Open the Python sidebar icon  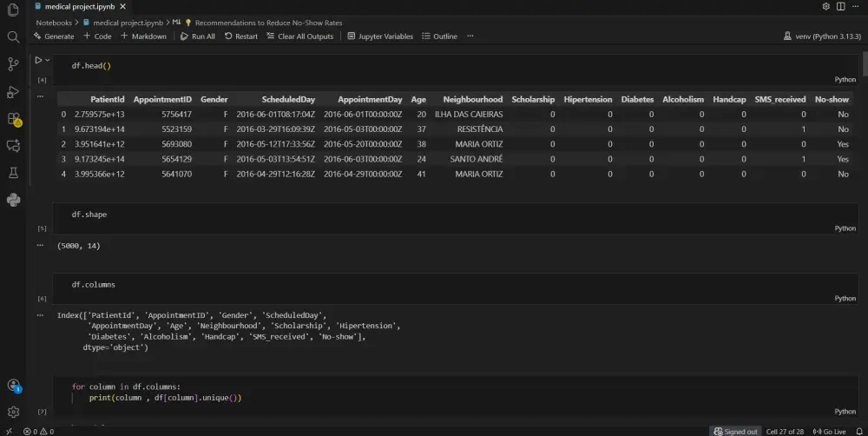pos(13,200)
